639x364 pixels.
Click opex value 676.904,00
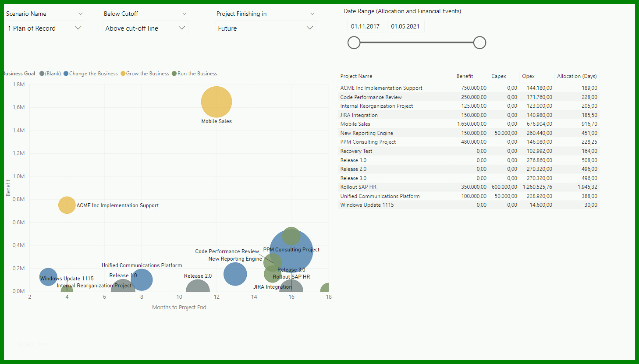coord(540,124)
